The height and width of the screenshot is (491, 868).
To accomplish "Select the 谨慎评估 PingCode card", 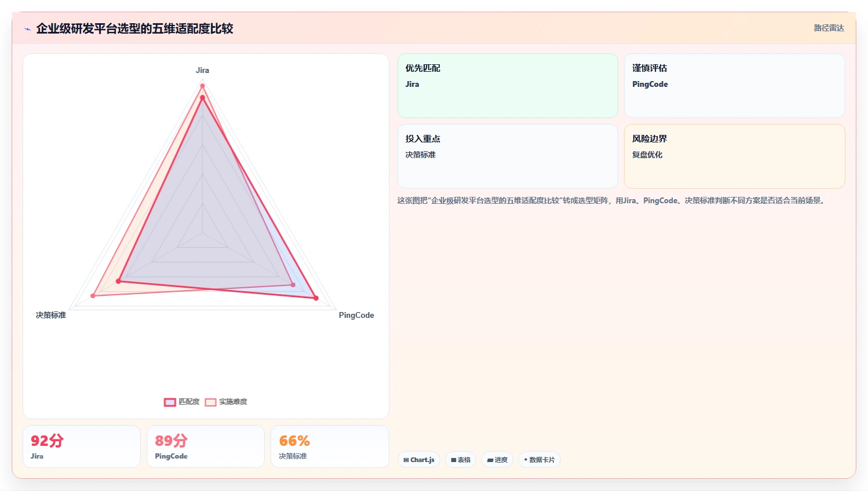I will tap(734, 86).
